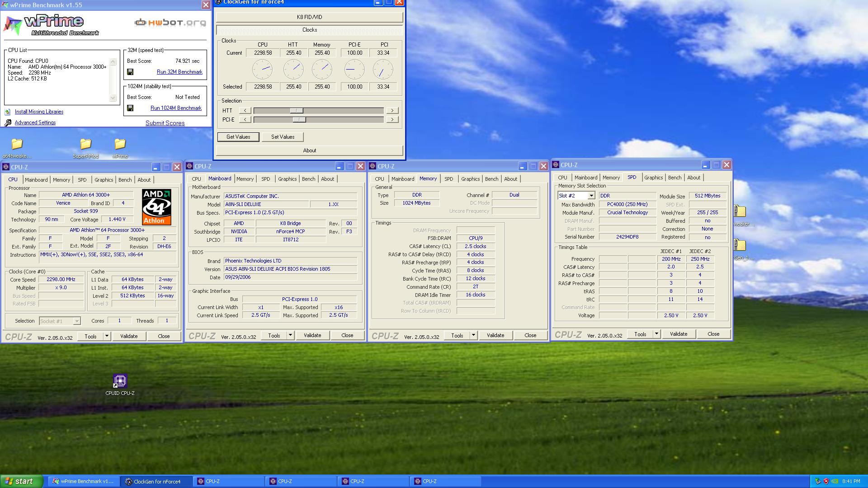Click the taskbar clock showing 8:41 PM

(851, 481)
